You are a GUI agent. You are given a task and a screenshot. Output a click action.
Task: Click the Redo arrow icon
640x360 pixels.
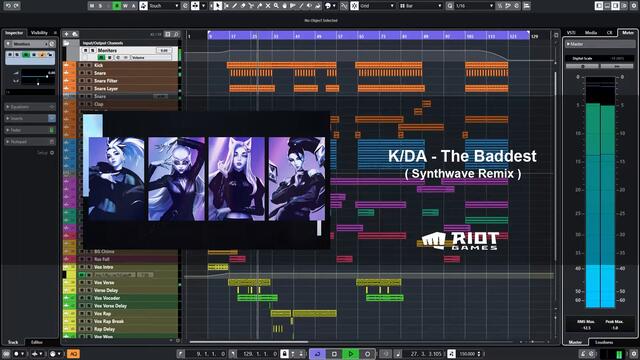[x=16, y=6]
